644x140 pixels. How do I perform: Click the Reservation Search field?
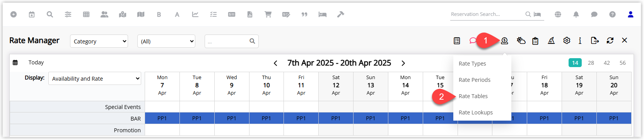click(x=487, y=14)
